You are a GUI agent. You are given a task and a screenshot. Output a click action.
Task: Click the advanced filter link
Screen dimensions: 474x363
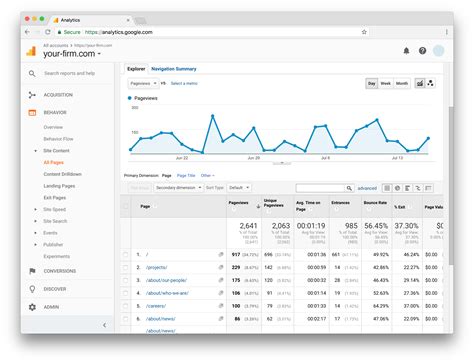point(367,188)
